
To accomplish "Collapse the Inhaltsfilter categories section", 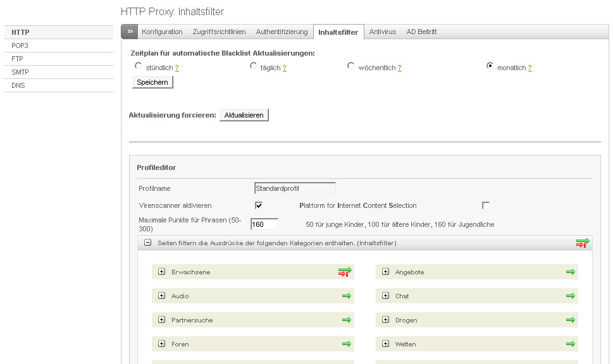I will (147, 243).
